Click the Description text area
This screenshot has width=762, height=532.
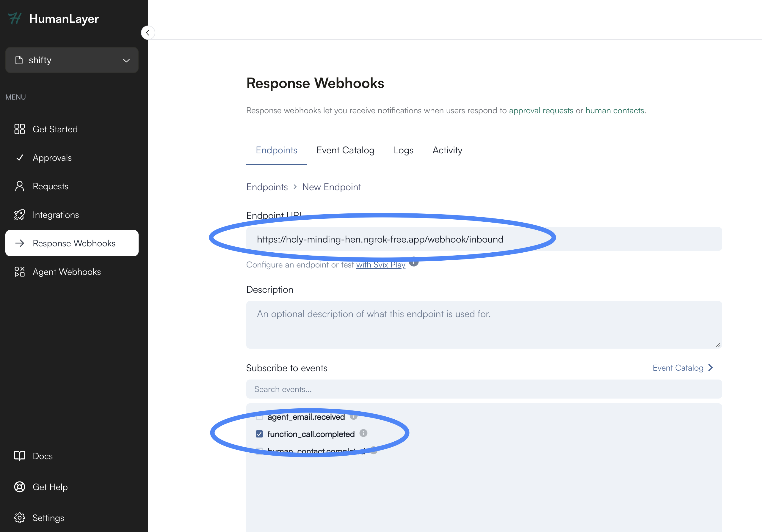(x=484, y=325)
